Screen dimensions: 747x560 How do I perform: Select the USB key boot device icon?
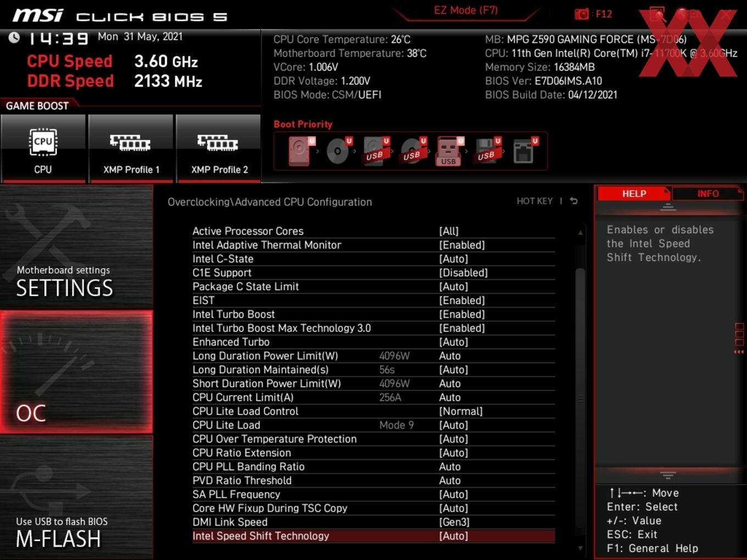450,151
